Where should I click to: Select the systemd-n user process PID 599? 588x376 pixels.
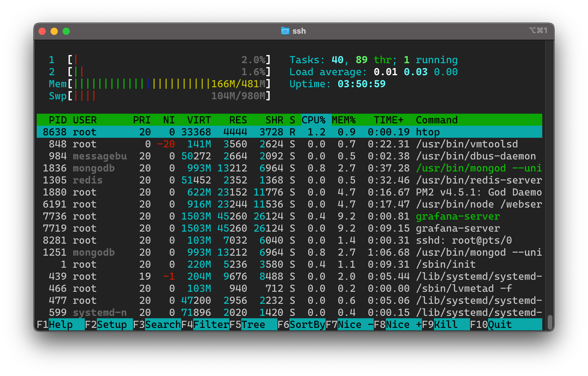pos(289,313)
